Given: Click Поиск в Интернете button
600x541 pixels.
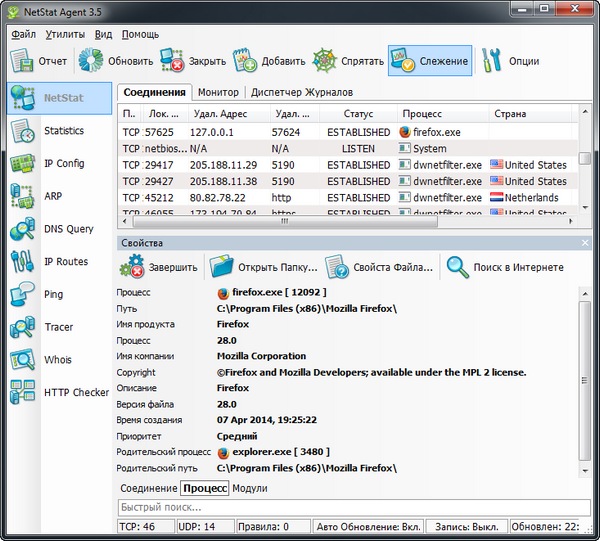Looking at the screenshot, I should pyautogui.click(x=505, y=267).
